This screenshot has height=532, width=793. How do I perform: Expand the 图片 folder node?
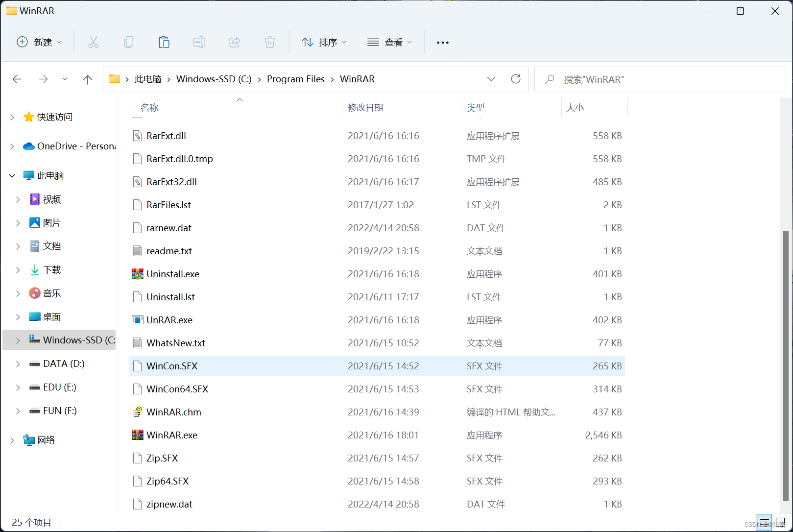18,222
